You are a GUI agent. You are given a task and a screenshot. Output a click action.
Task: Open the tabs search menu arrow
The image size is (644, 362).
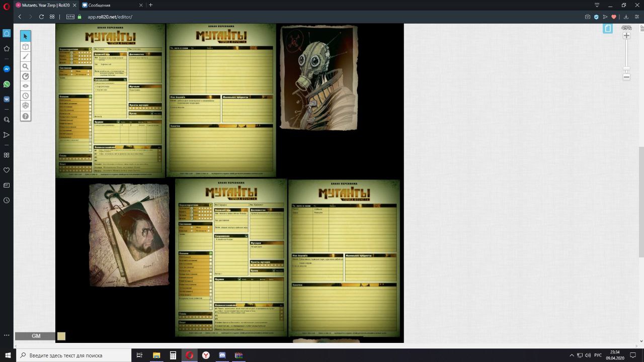(x=597, y=5)
